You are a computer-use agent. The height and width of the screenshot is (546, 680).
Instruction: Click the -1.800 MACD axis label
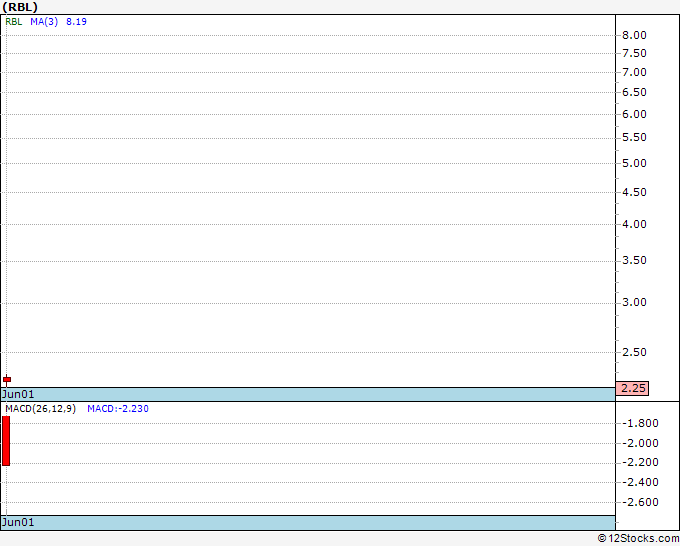(640, 423)
